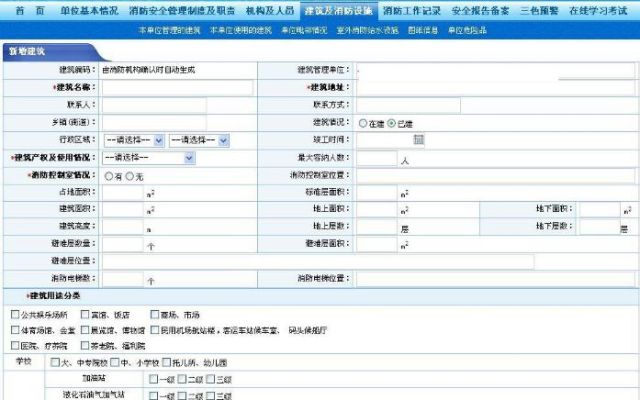This screenshot has width=640, height=400.
Task: Focus the 建筑面积 input field
Action: 123,210
